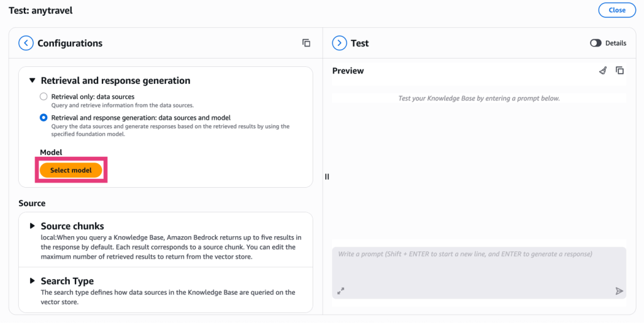Collapse the Retrieval and response generation section
644x325 pixels.
[31, 81]
